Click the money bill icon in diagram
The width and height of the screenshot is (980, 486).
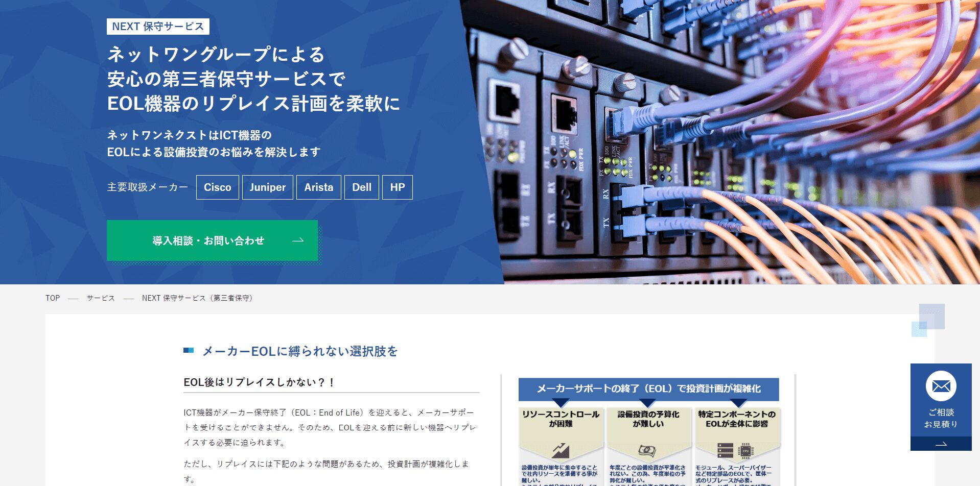pyautogui.click(x=647, y=450)
